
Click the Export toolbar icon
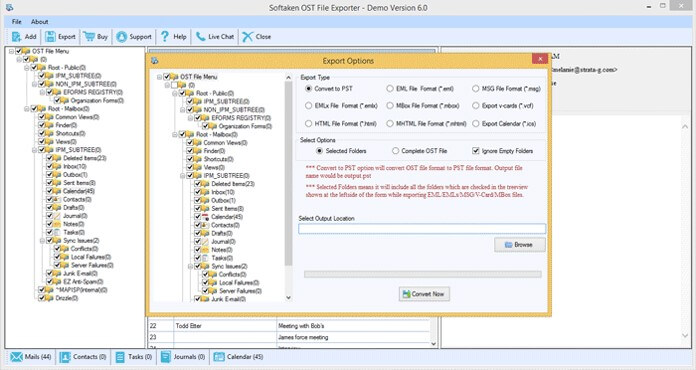pos(50,37)
